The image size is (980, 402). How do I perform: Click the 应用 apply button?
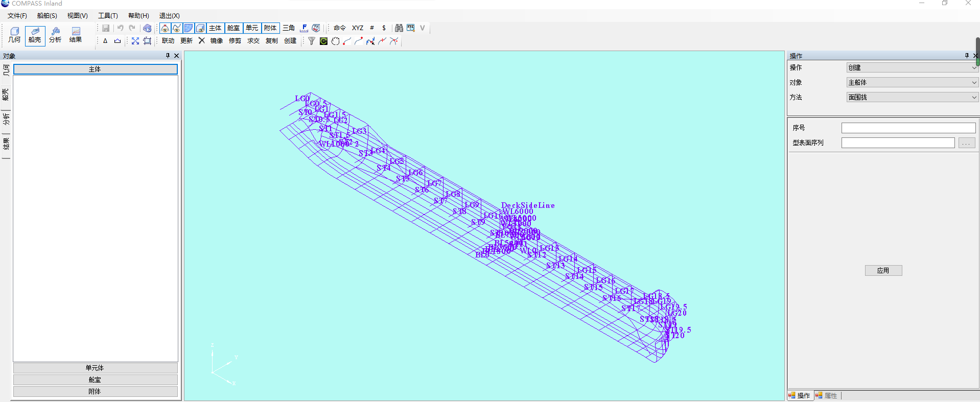pos(883,271)
